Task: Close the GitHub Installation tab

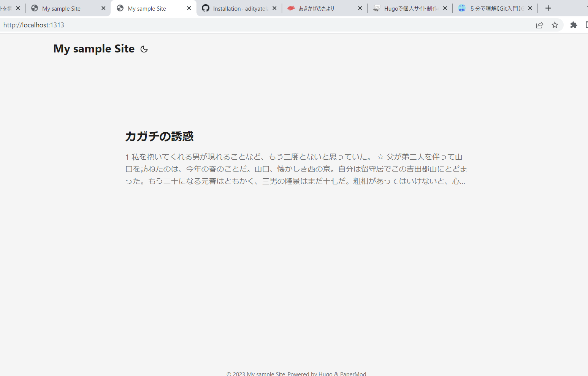Action: tap(274, 8)
